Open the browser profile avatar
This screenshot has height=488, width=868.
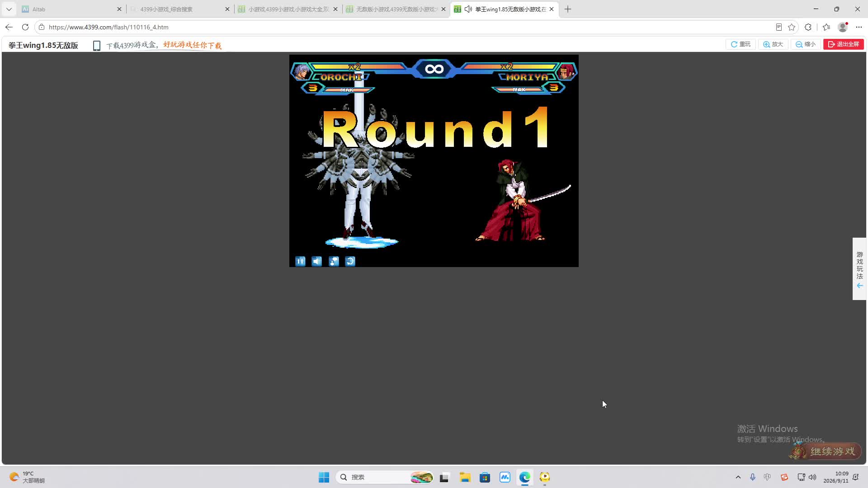pos(843,27)
